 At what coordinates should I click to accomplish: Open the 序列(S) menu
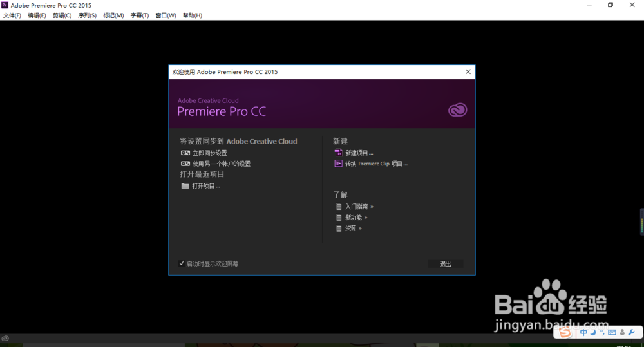click(87, 15)
